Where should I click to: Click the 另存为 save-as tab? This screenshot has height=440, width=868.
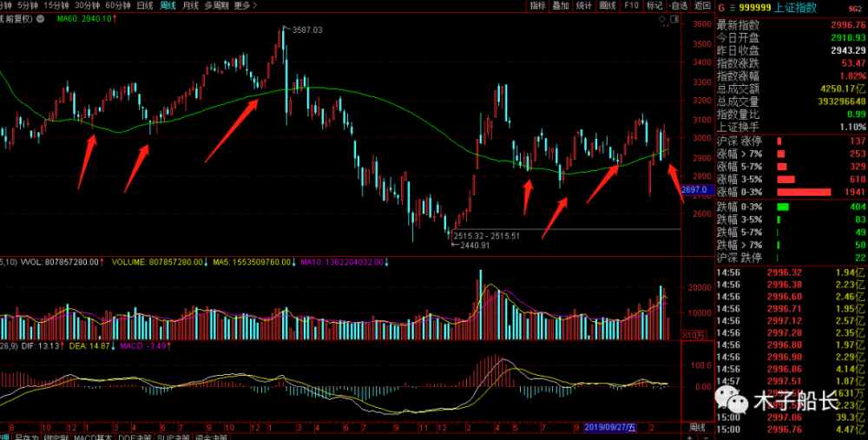pos(25,437)
